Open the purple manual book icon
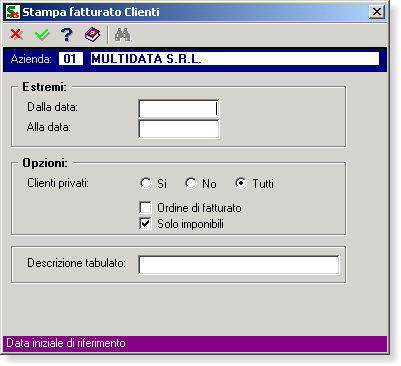This screenshot has width=401, height=366. (x=92, y=34)
